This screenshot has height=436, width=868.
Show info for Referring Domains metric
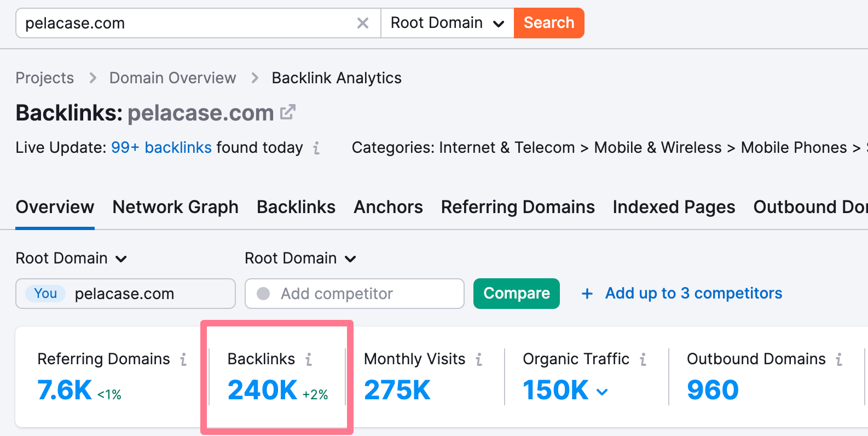[x=183, y=359]
